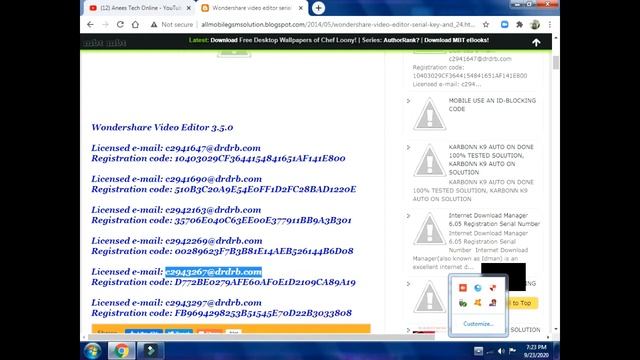The width and height of the screenshot is (640, 360).
Task: Click the yellow to Top button
Action: 521,303
